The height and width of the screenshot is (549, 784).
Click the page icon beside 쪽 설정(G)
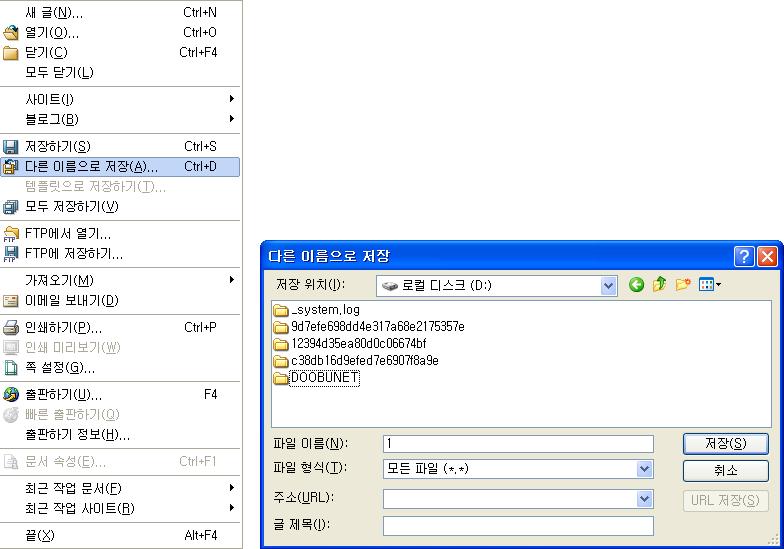(x=10, y=368)
